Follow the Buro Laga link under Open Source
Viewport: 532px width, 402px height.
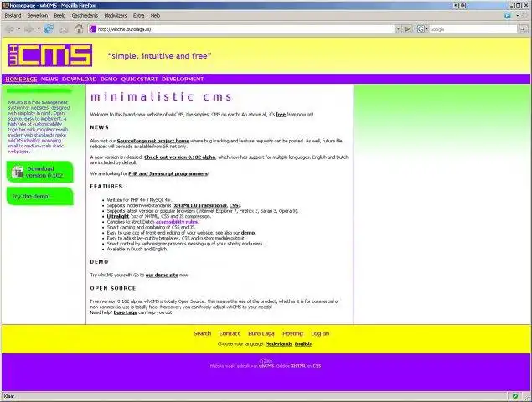pyautogui.click(x=126, y=312)
